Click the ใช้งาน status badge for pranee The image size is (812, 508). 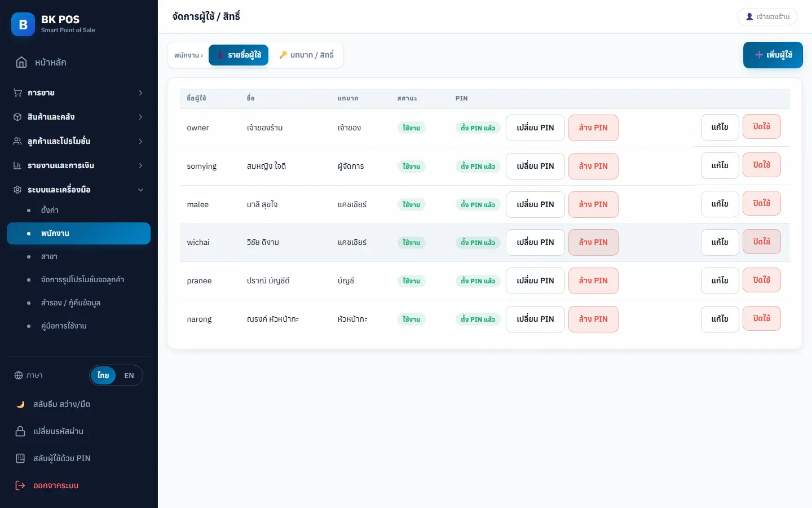coord(411,281)
